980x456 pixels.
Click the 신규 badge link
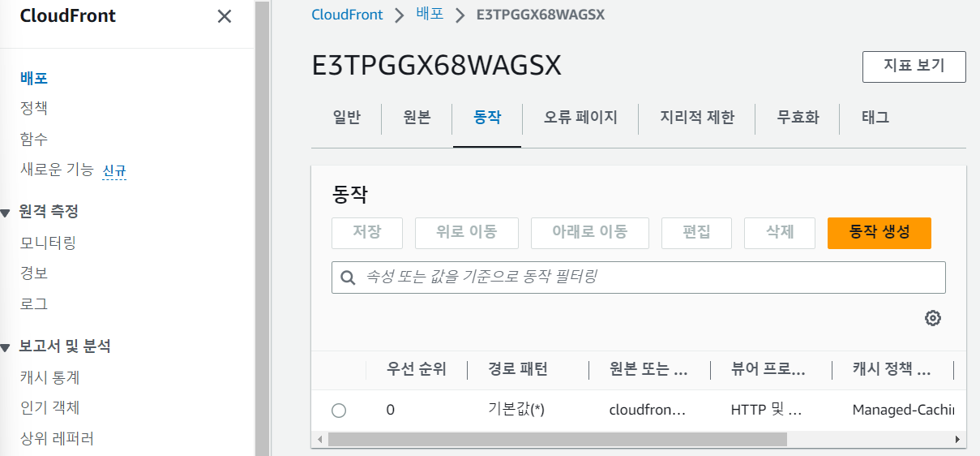[x=114, y=171]
